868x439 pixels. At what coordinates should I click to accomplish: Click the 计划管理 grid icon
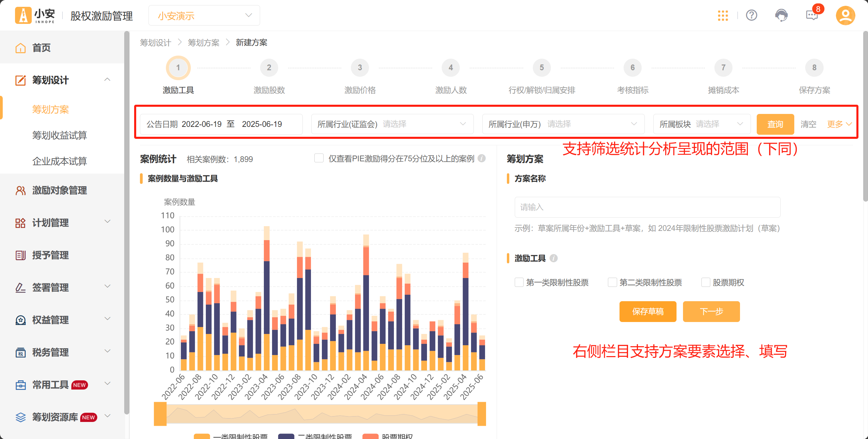[x=20, y=223]
